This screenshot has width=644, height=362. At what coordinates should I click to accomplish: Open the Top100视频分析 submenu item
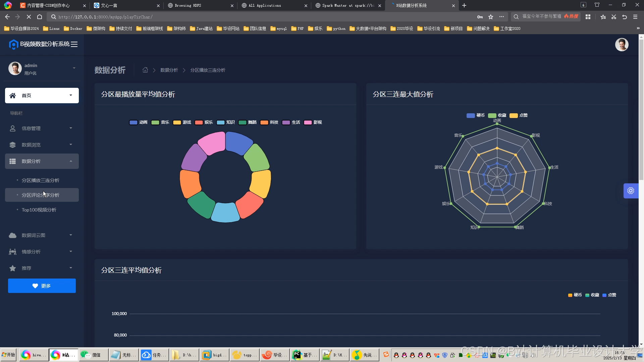point(39,210)
